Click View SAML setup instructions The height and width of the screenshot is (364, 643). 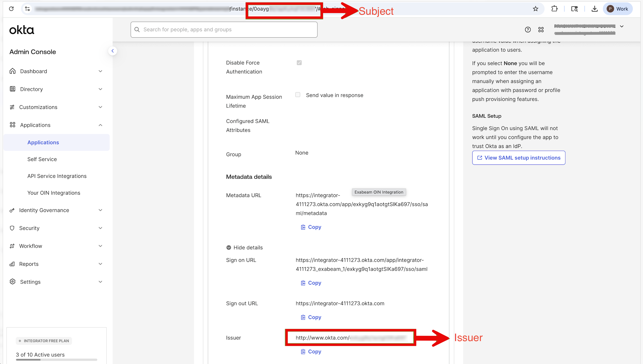tap(518, 158)
